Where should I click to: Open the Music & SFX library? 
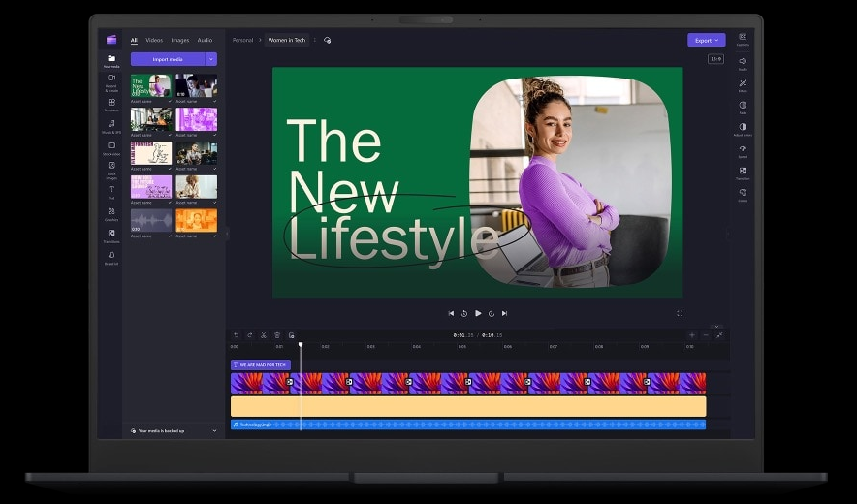pos(111,126)
